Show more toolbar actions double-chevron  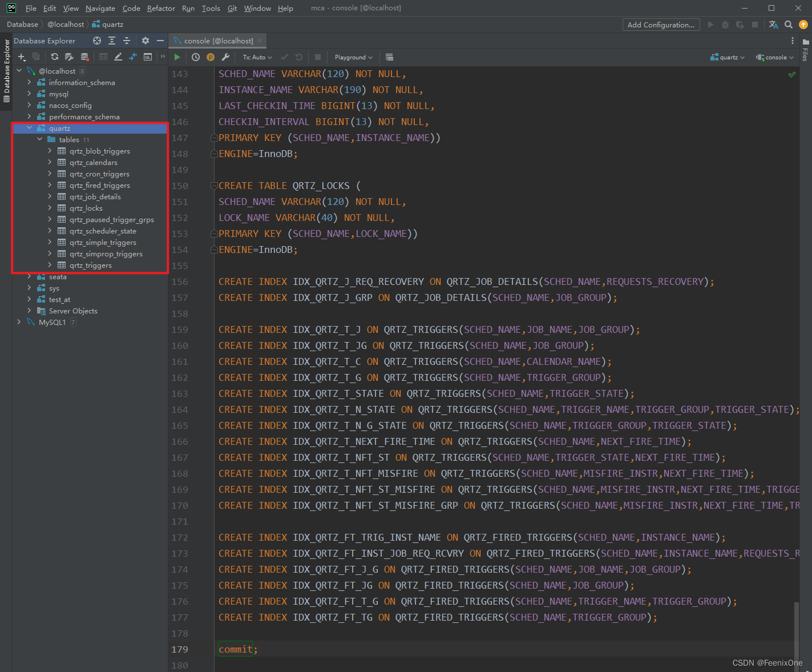tap(163, 57)
